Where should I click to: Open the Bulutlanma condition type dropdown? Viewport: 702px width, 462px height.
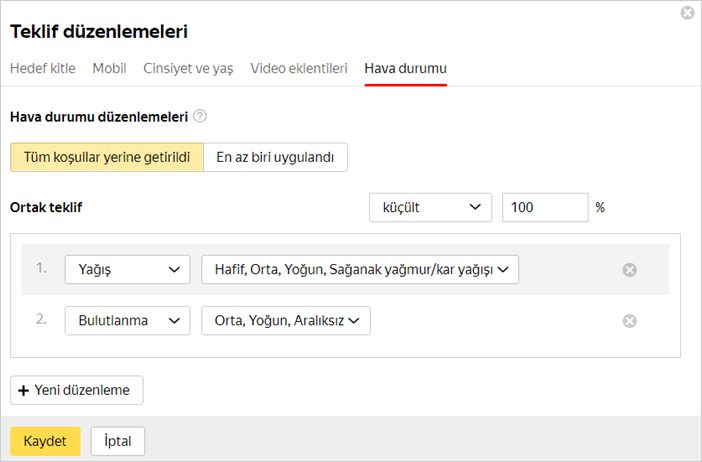127,321
